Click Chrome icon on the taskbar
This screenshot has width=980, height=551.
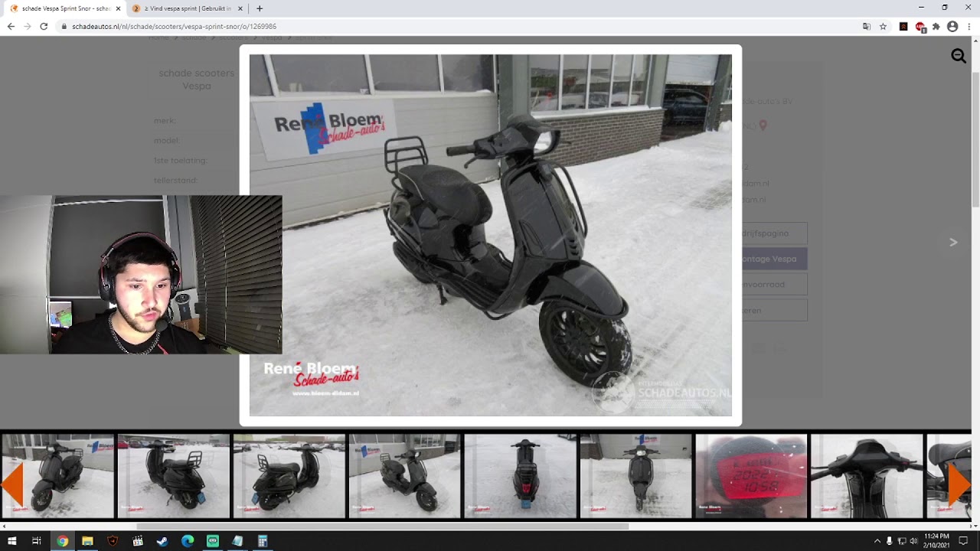(62, 541)
